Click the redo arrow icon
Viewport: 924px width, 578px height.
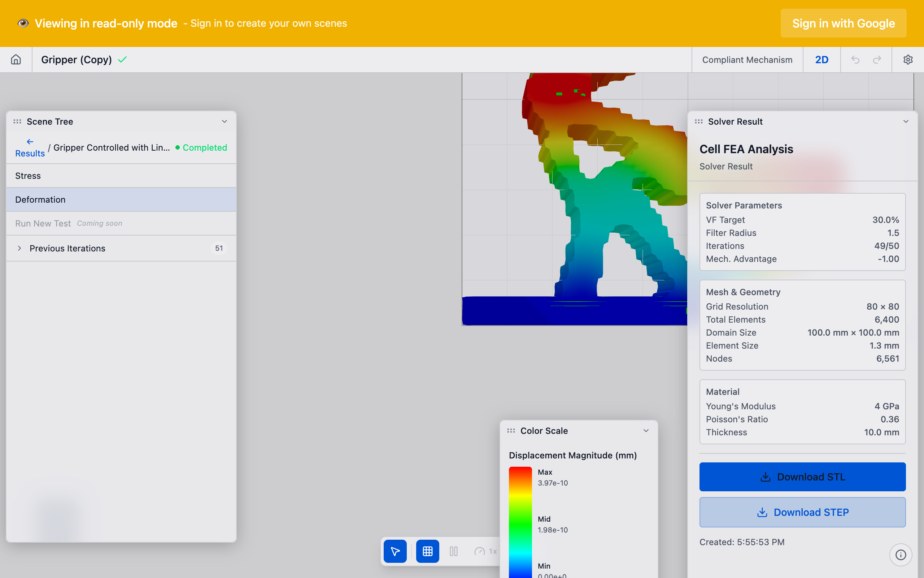coord(877,60)
